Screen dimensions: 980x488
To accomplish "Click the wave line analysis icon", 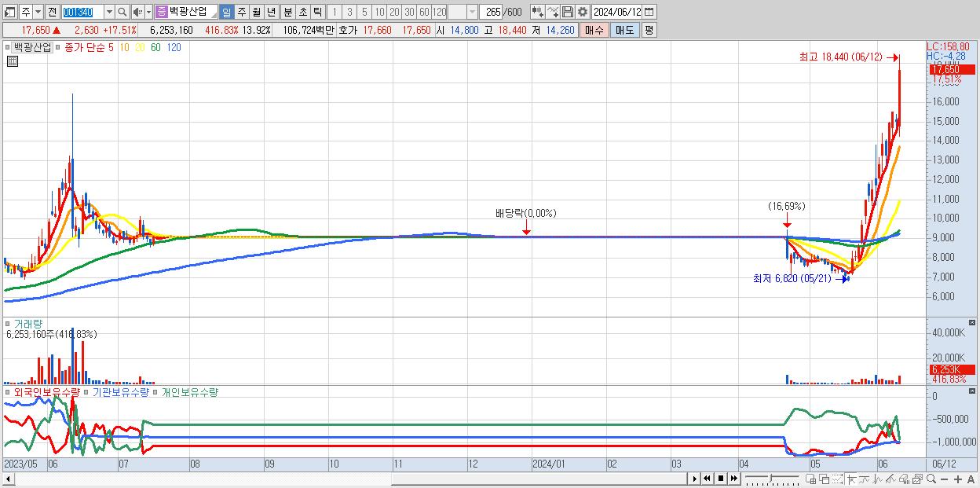I will point(878,479).
